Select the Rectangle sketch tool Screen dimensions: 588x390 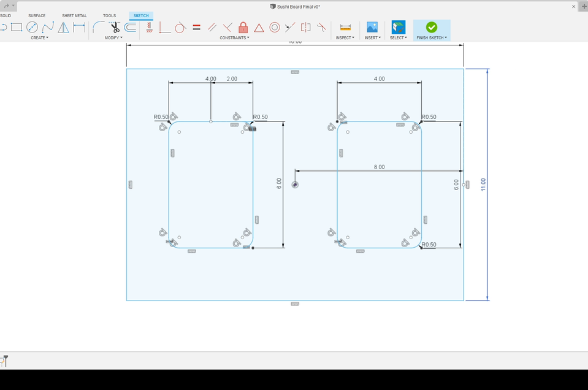17,27
